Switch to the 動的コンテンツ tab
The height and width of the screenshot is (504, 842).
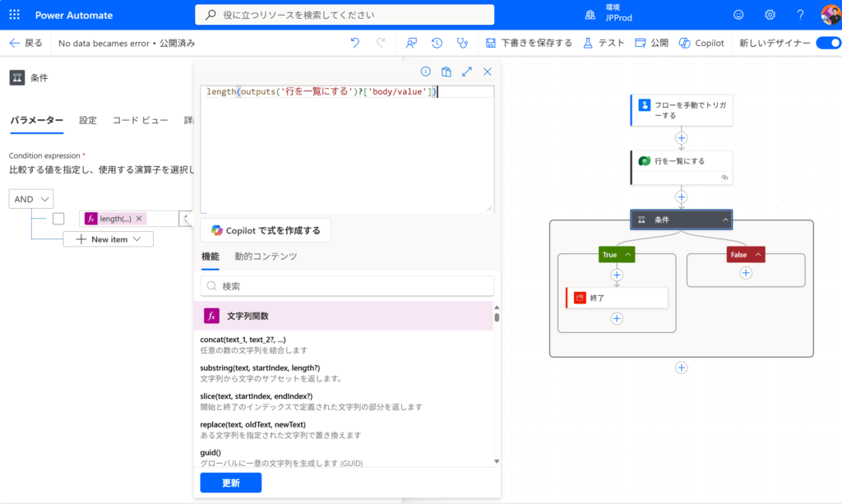(x=266, y=257)
